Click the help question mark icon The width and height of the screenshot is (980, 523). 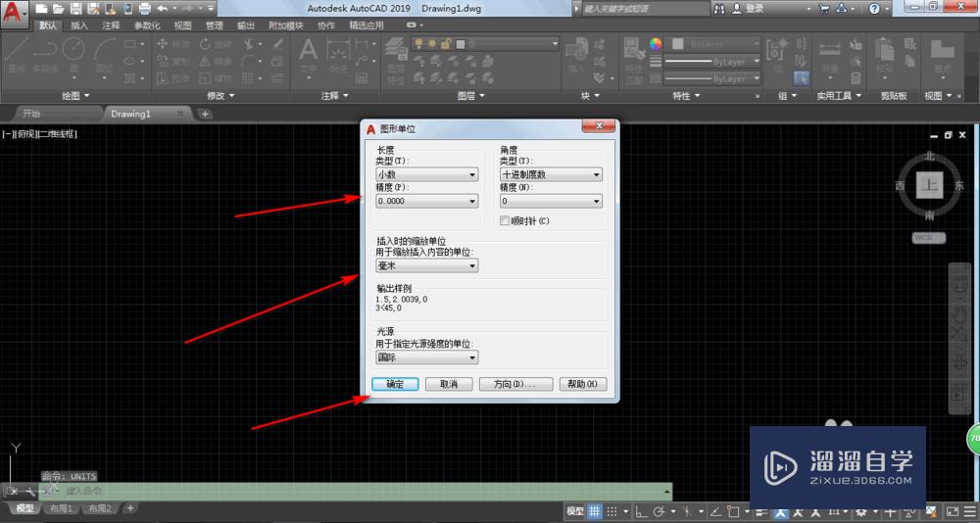coord(874,9)
